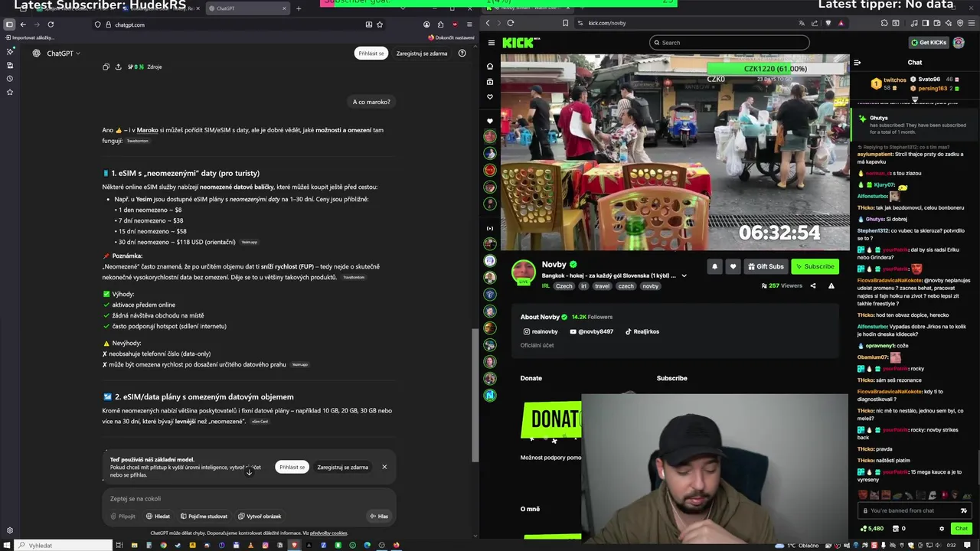Open Brave Shields lion icon
The height and width of the screenshot is (551, 980).
click(x=828, y=23)
